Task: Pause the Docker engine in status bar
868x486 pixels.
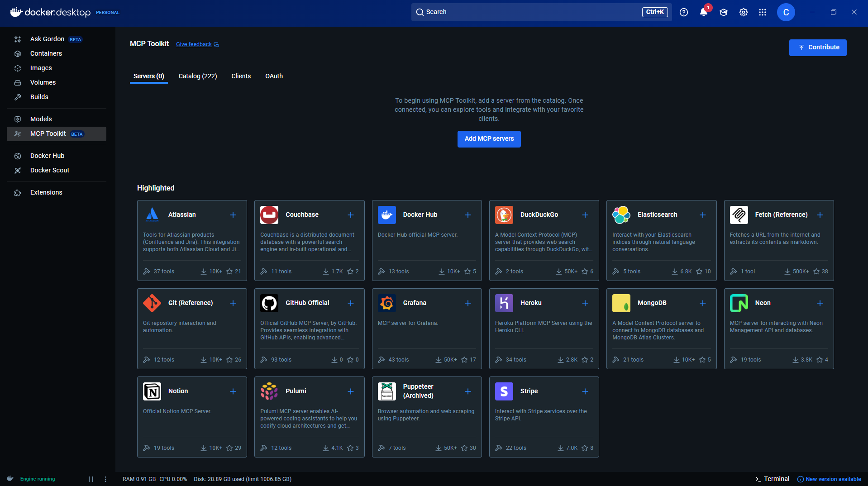Action: pos(91,479)
